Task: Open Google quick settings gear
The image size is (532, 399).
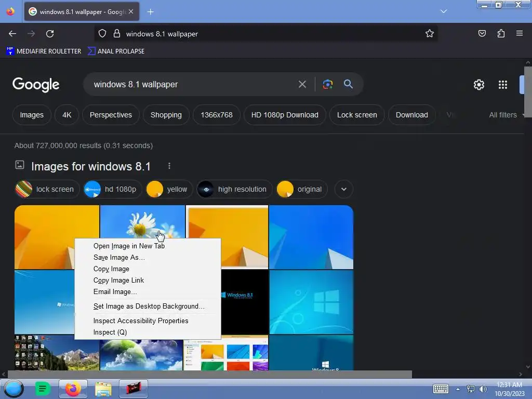Action: pos(478,85)
